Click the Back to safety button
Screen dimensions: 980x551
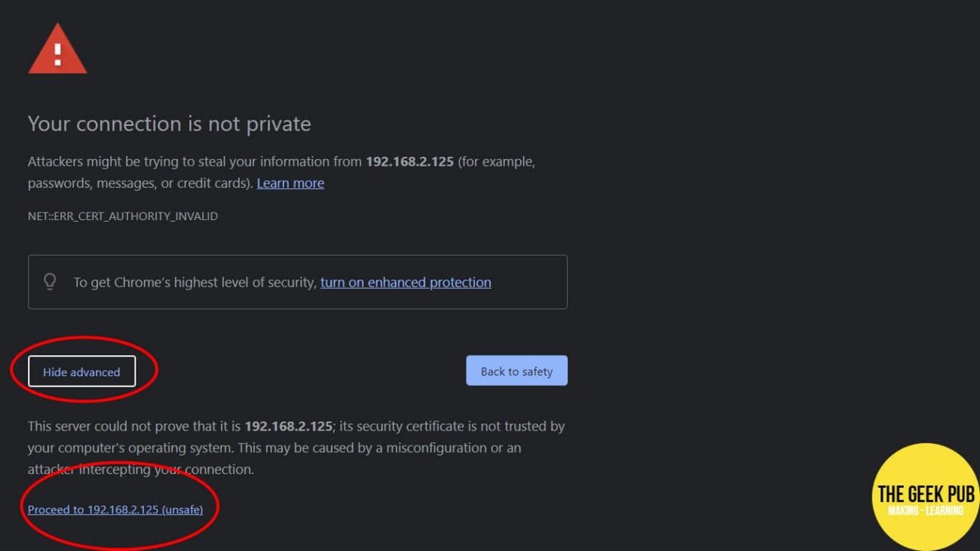[x=516, y=370]
